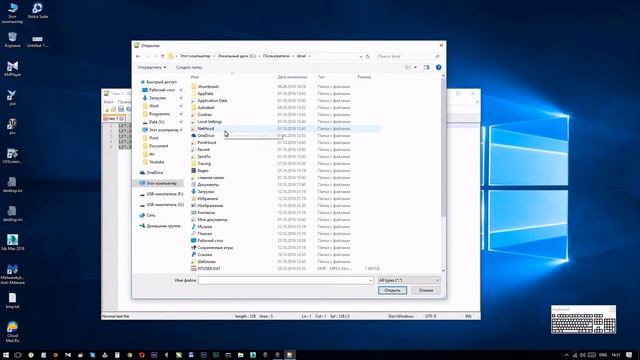
Task: Select Data drive in quick access
Action: pyautogui.click(x=153, y=122)
